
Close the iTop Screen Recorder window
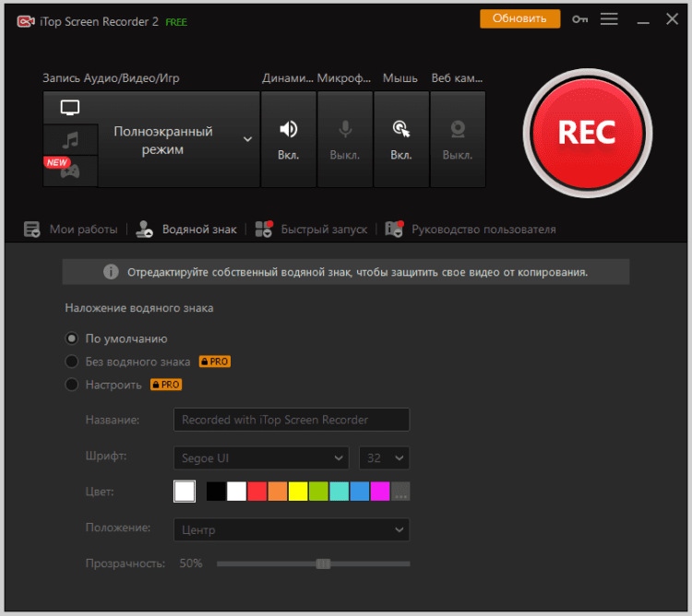tap(672, 19)
